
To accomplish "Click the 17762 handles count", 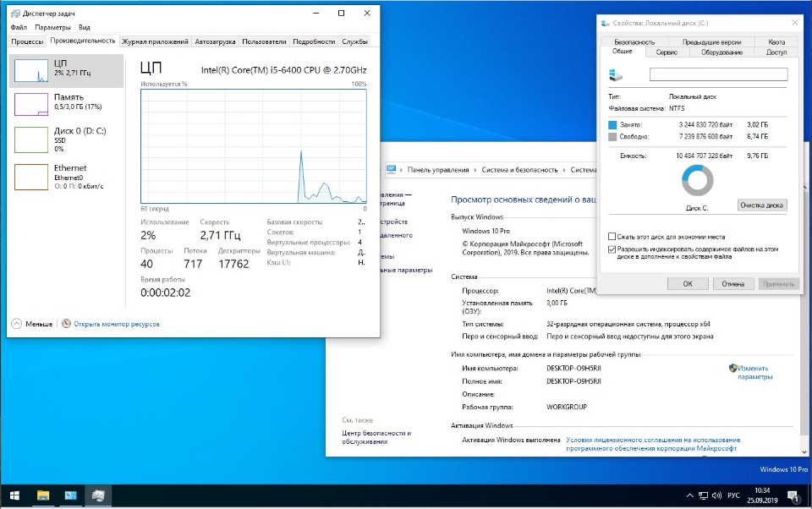I will click(233, 264).
